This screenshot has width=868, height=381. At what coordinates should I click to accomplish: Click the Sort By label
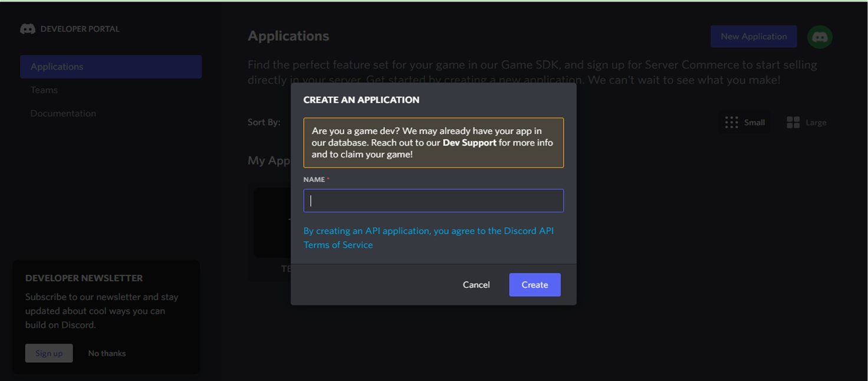pos(264,123)
